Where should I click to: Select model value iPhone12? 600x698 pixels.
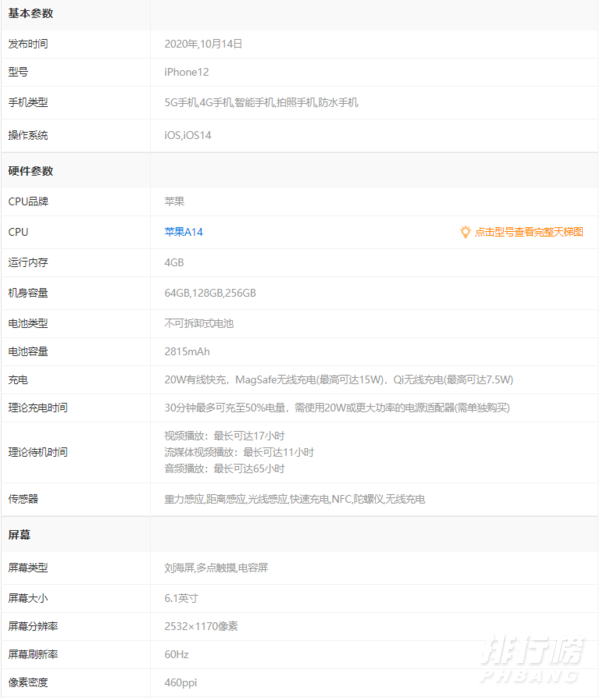click(x=186, y=72)
